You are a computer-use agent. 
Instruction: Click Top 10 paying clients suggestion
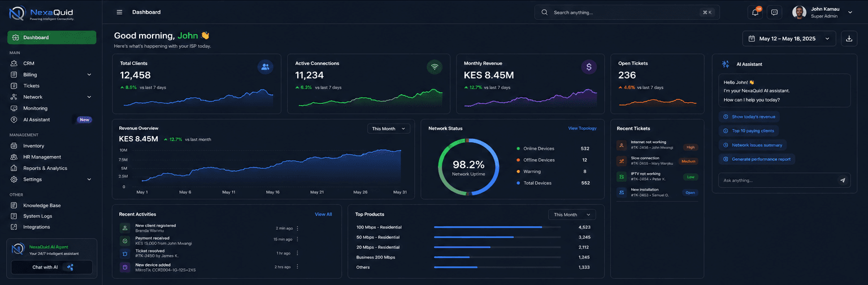pyautogui.click(x=749, y=131)
